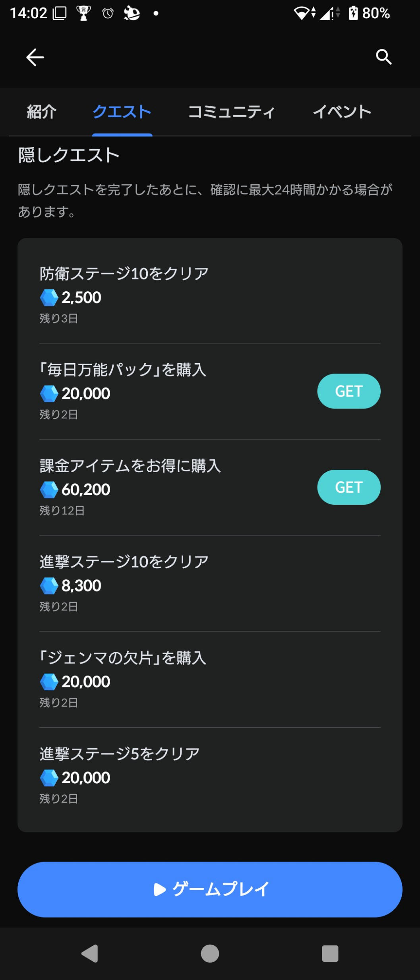420x980 pixels.
Task: Claim GET for 課金アイテム quest
Action: point(349,488)
